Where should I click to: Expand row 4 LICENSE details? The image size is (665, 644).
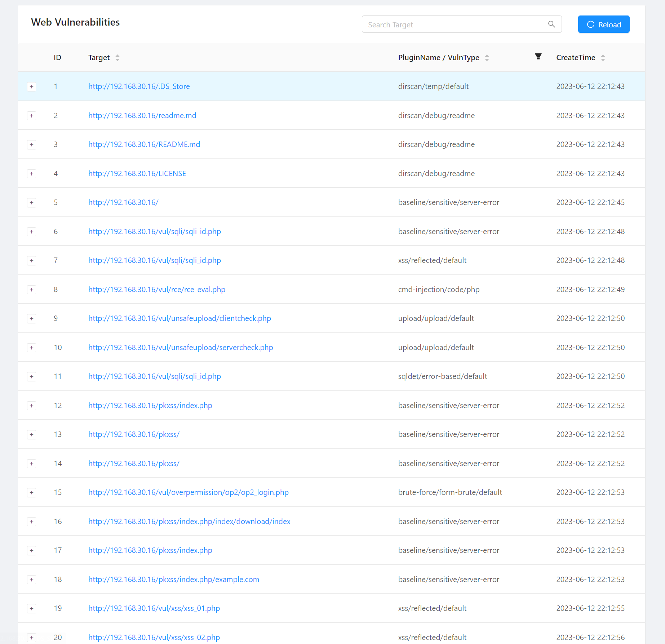click(x=32, y=174)
